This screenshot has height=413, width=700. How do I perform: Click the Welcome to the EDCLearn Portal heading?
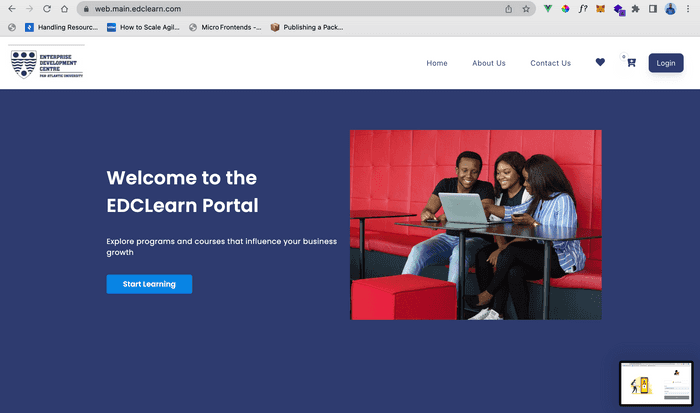182,192
